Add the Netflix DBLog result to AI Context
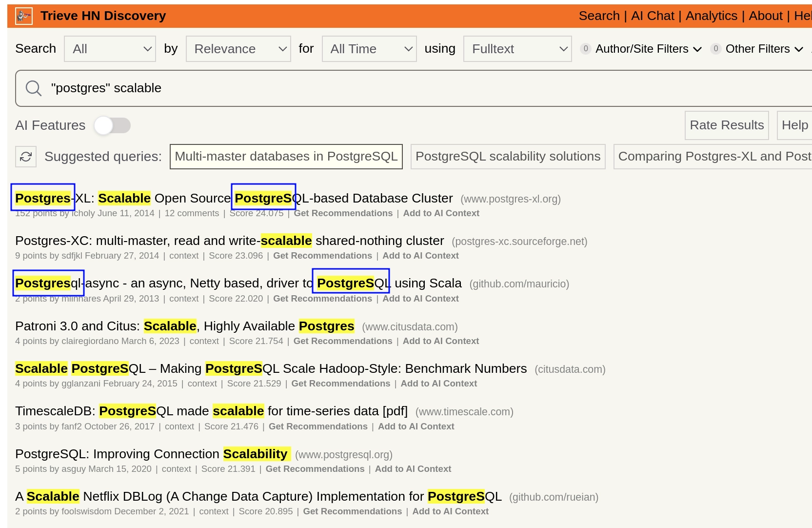812x528 pixels. click(x=451, y=511)
